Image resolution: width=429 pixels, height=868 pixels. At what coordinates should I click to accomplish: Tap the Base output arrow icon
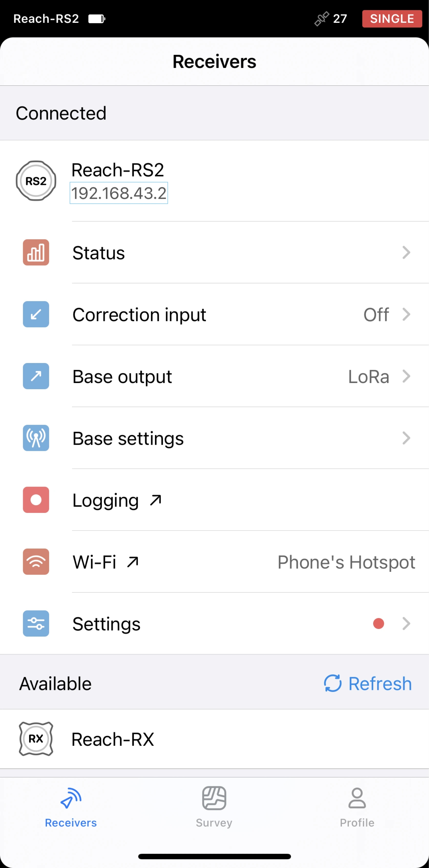click(36, 376)
